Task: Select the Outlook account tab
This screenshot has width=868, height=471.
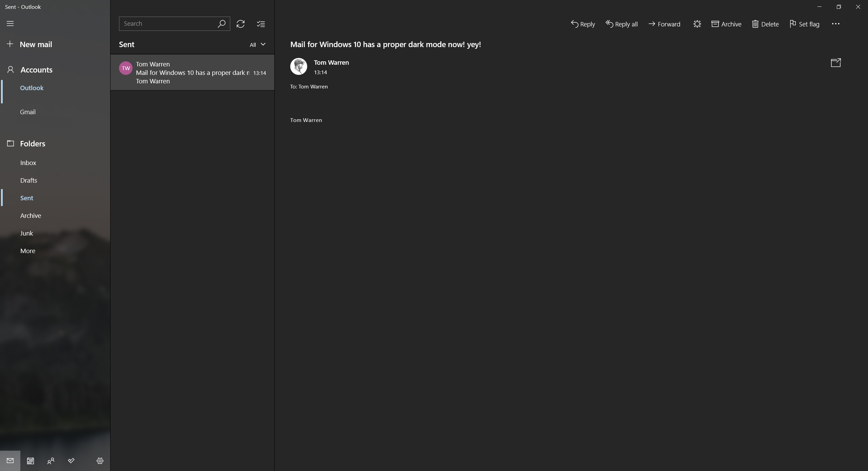Action: pos(31,87)
